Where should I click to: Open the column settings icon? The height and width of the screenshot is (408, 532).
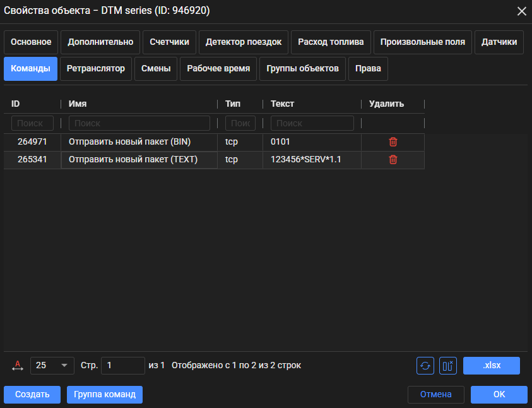tap(447, 366)
